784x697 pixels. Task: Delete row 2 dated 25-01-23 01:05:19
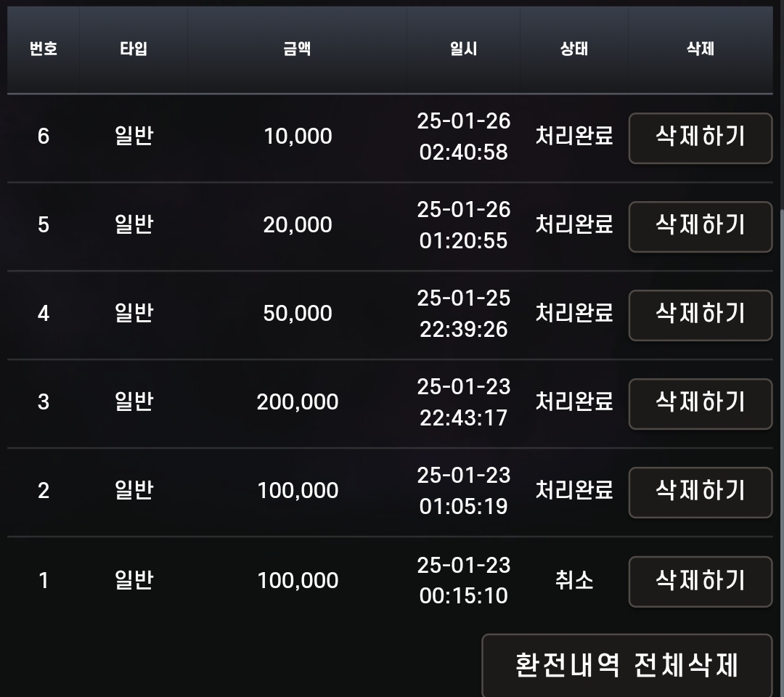coord(700,492)
